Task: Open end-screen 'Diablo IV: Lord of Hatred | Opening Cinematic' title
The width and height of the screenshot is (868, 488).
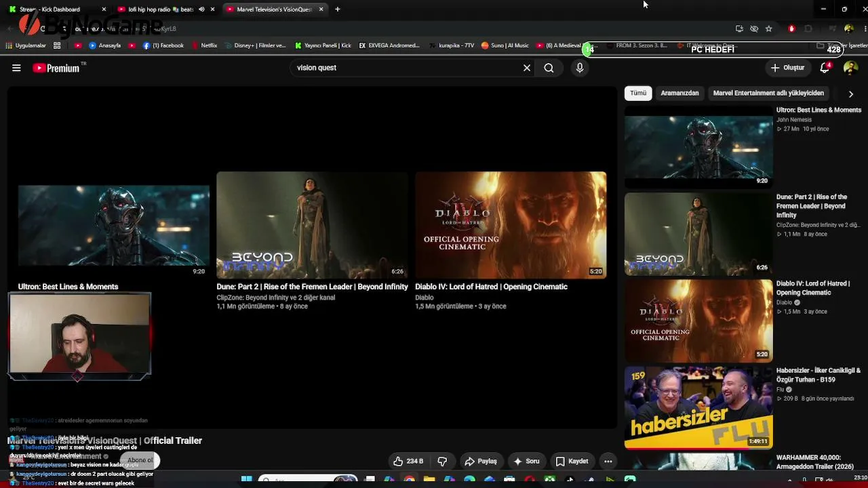Action: (491, 287)
